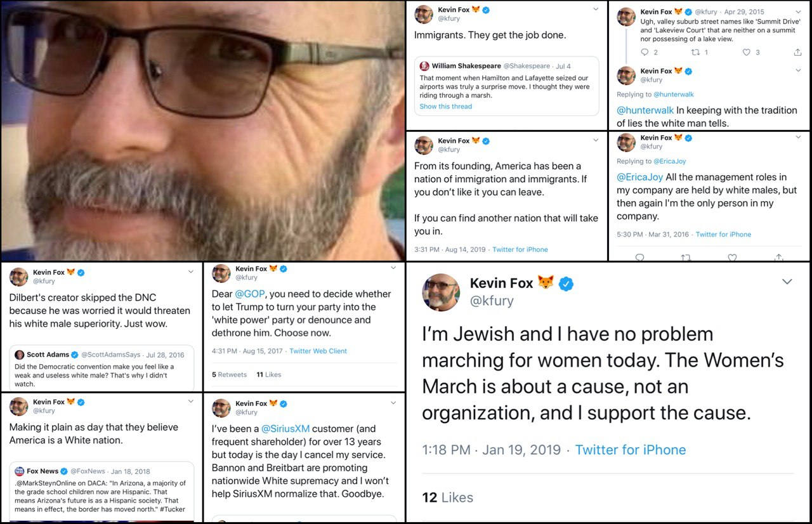
Task: Click '5 Retweets' under the @GOP tweet
Action: click(229, 374)
